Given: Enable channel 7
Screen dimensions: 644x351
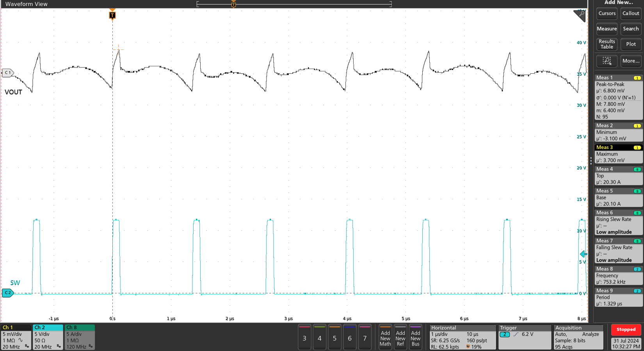Looking at the screenshot, I should tap(365, 337).
